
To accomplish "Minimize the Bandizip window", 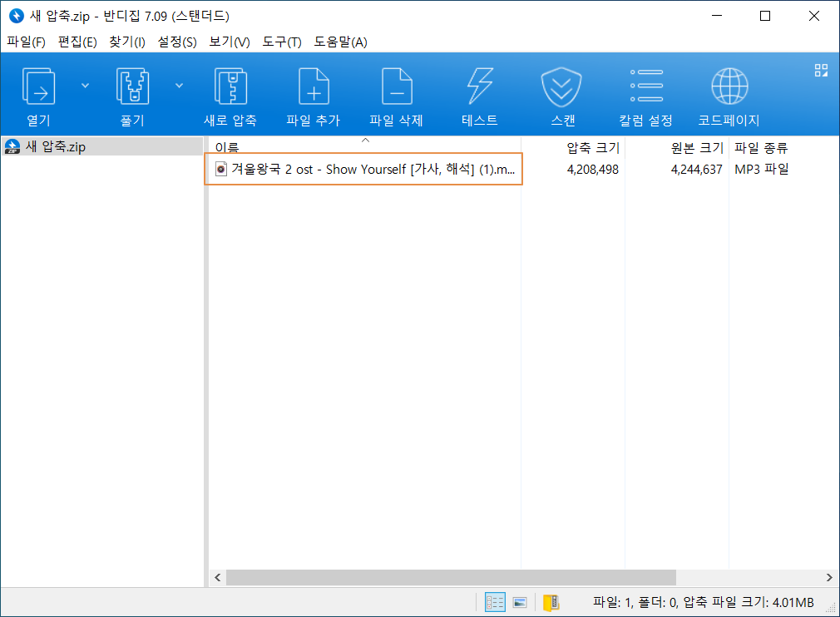I will click(x=717, y=16).
